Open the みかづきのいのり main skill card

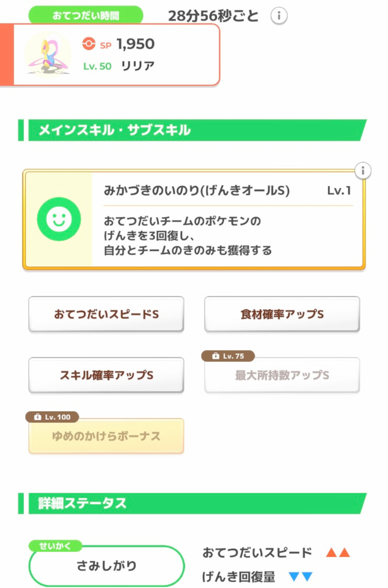228,219
